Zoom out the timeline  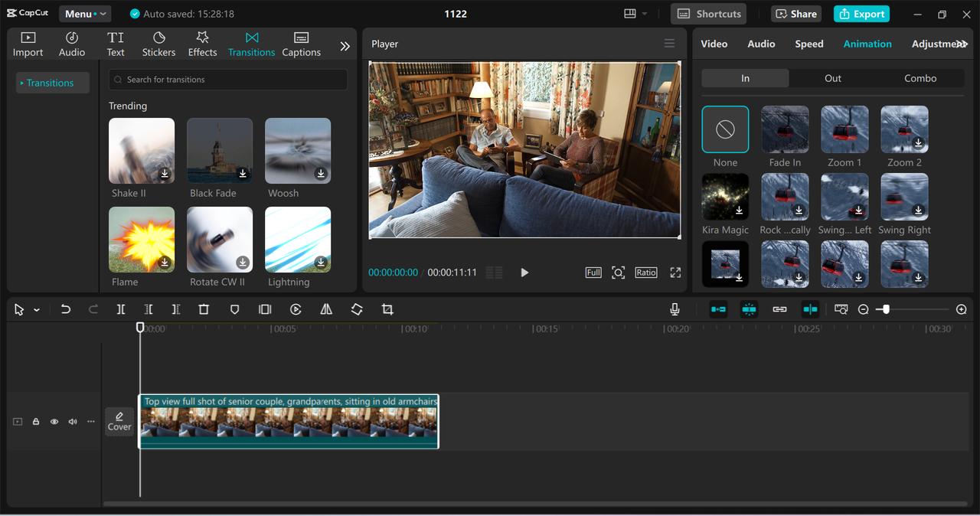pyautogui.click(x=864, y=309)
